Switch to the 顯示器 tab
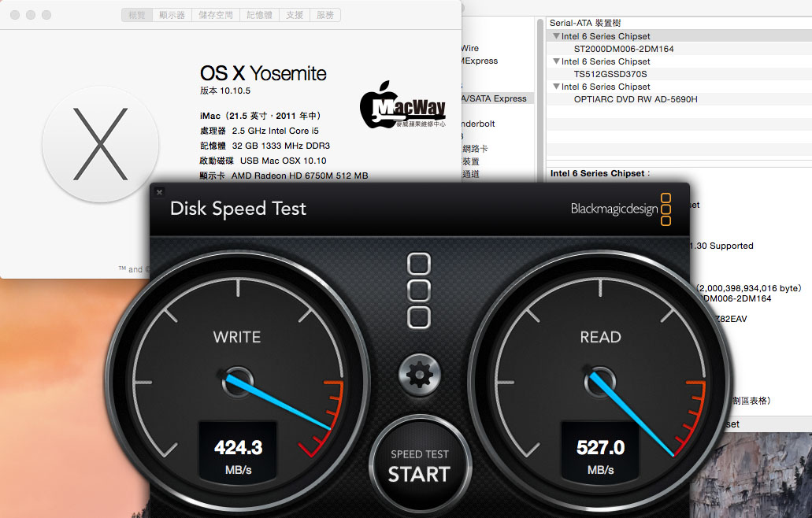Screen dimensions: 812x518 pos(172,15)
